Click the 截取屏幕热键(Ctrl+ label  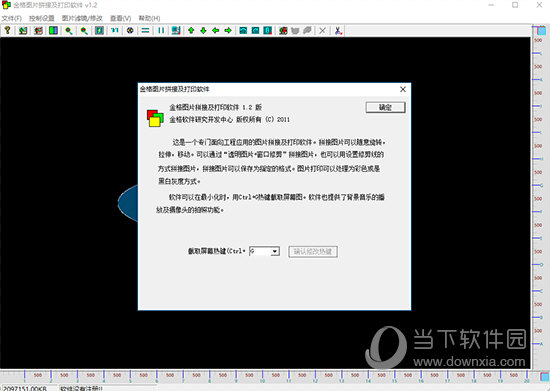(216, 251)
